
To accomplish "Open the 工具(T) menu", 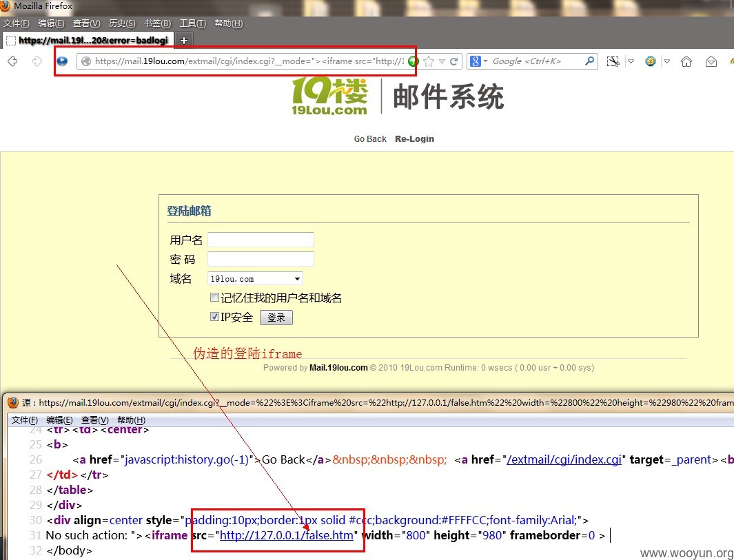I will tap(193, 23).
